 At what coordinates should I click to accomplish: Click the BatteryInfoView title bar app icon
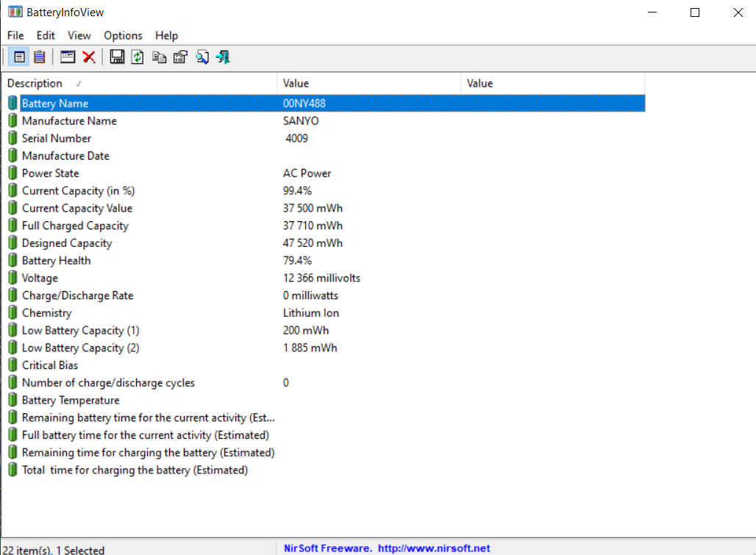click(15, 12)
